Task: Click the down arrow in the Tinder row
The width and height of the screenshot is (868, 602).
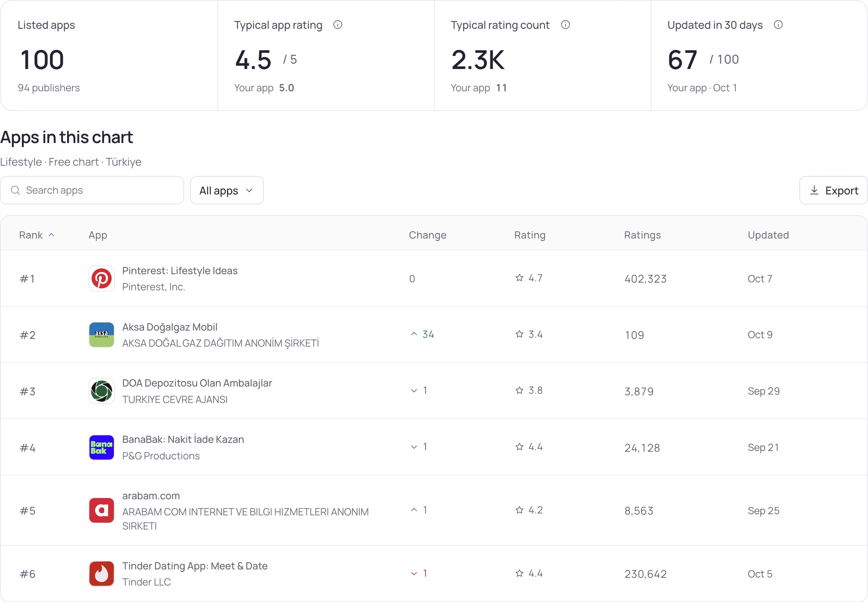Action: [x=414, y=574]
